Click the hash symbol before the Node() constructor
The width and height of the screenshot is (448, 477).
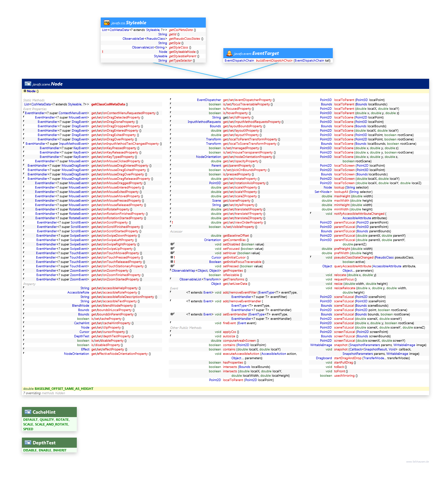[x=25, y=91]
